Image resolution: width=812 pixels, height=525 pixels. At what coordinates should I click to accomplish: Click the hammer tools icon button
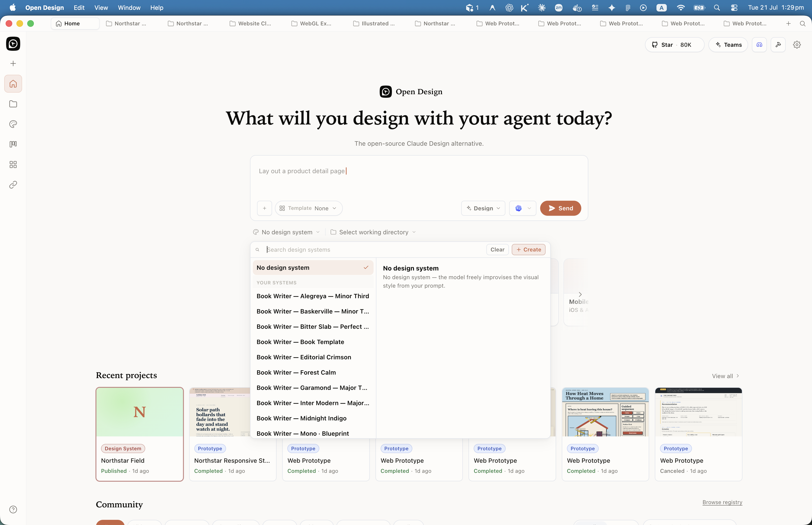[x=778, y=45]
